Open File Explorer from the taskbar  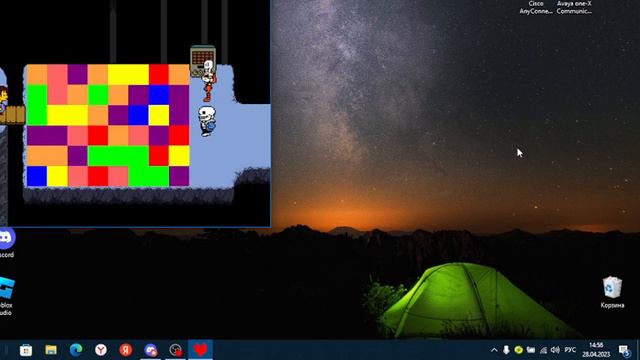pos(51,350)
